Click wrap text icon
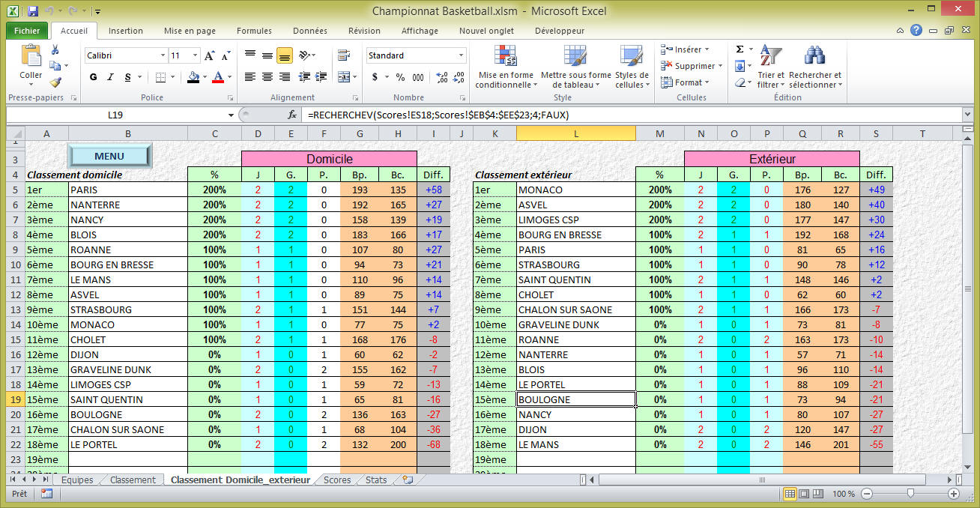The height and width of the screenshot is (508, 980). pyautogui.click(x=345, y=55)
